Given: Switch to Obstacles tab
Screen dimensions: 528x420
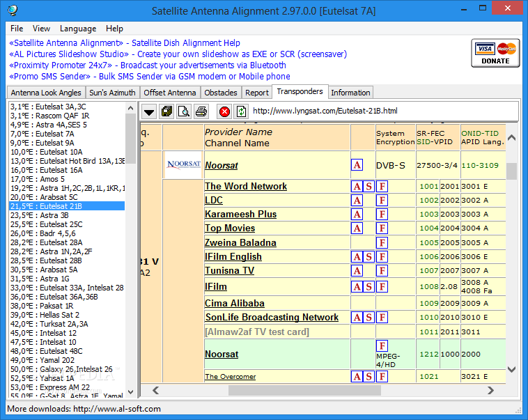Looking at the screenshot, I should tap(221, 93).
